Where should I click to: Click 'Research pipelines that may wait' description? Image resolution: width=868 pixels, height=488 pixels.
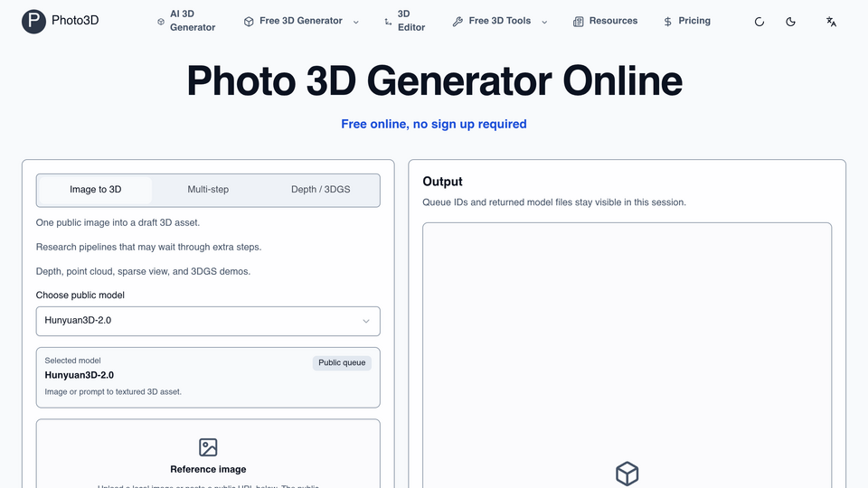pos(148,247)
